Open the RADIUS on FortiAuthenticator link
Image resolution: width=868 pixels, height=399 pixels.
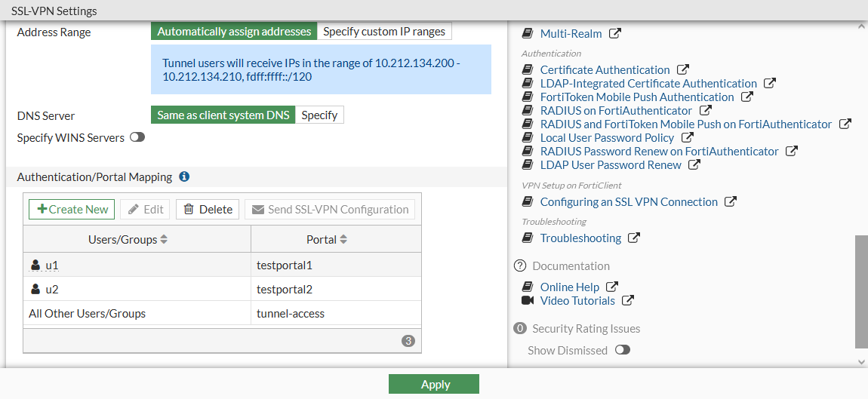coord(616,111)
